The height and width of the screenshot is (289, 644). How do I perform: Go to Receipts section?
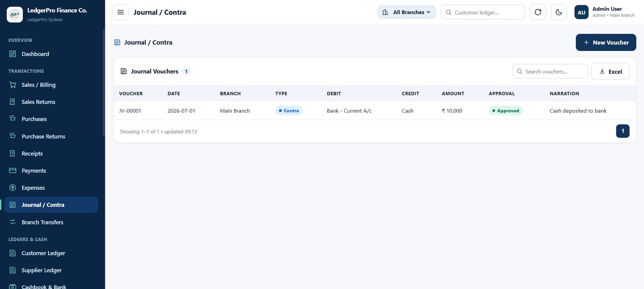click(51, 154)
